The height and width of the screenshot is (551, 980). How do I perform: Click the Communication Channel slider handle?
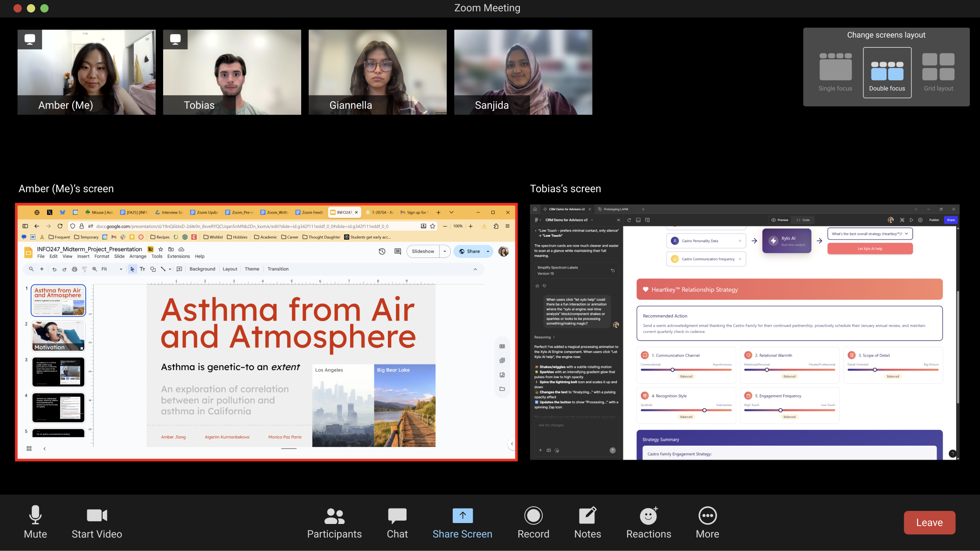(x=672, y=370)
